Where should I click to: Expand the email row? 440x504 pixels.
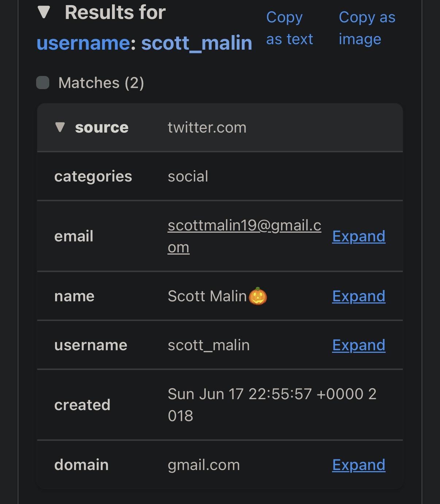coord(358,236)
